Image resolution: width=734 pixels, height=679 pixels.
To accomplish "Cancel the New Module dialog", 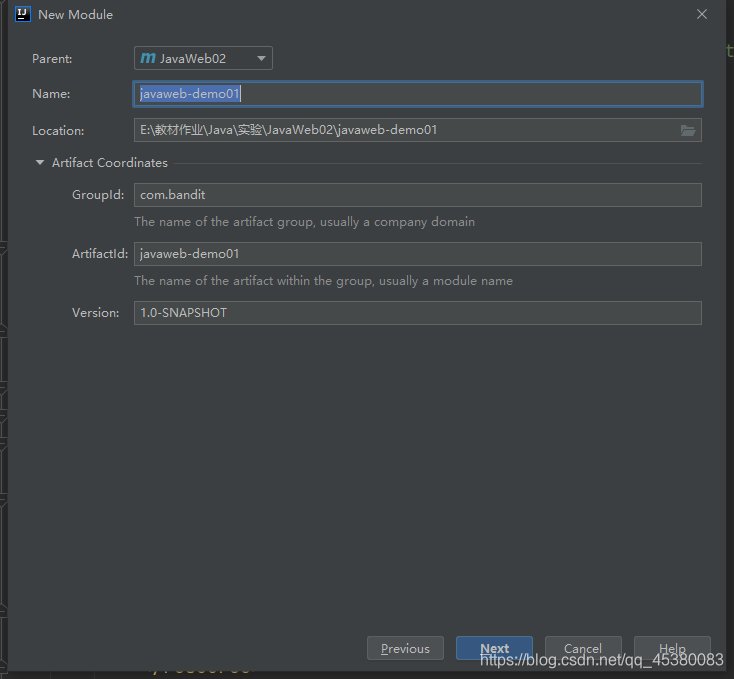I will coord(583,648).
